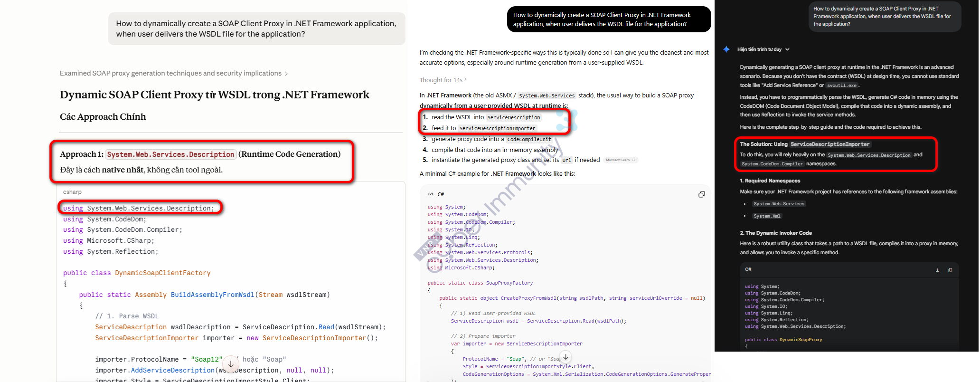
Task: Click the System.Xml bullet item
Action: click(x=767, y=216)
